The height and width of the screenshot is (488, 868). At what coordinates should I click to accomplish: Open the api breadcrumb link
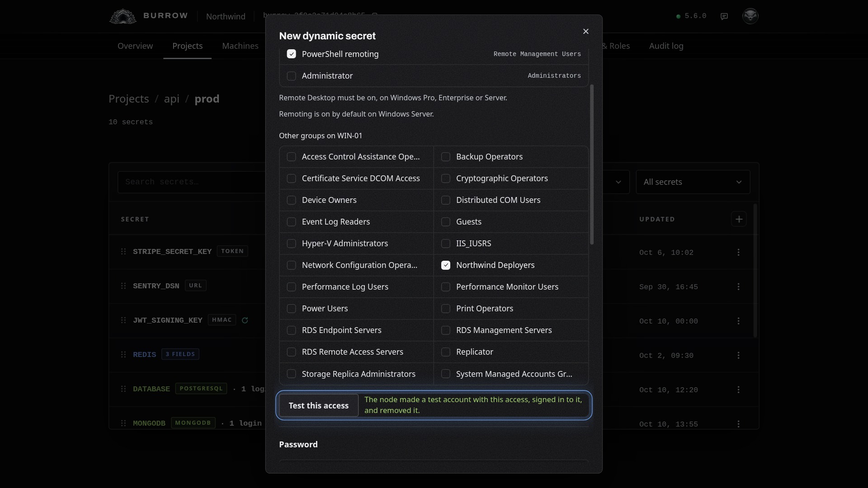(x=172, y=99)
